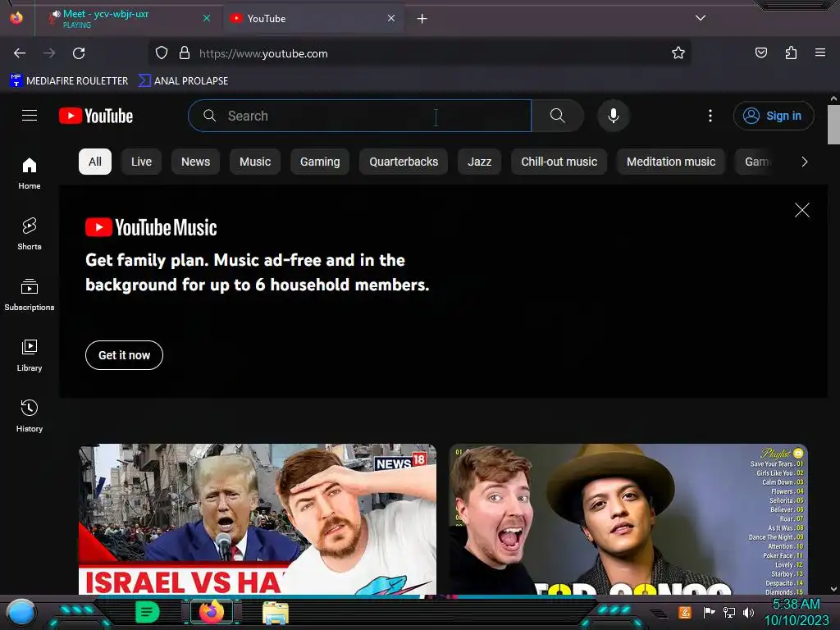
Task: Close the Meet tab
Action: (207, 18)
